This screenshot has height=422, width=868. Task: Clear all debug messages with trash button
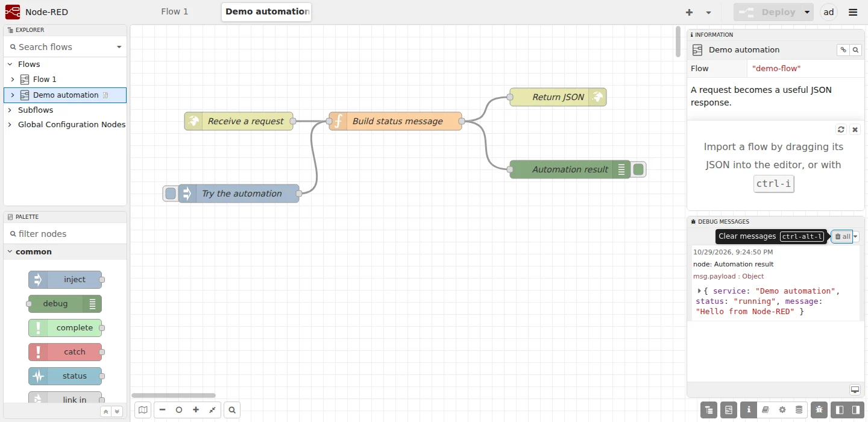(842, 236)
